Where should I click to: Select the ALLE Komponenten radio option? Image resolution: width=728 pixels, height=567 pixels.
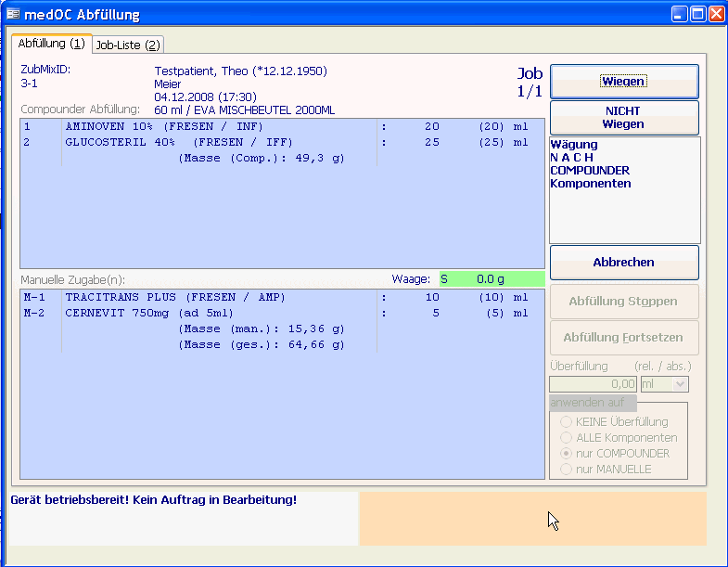click(x=566, y=437)
